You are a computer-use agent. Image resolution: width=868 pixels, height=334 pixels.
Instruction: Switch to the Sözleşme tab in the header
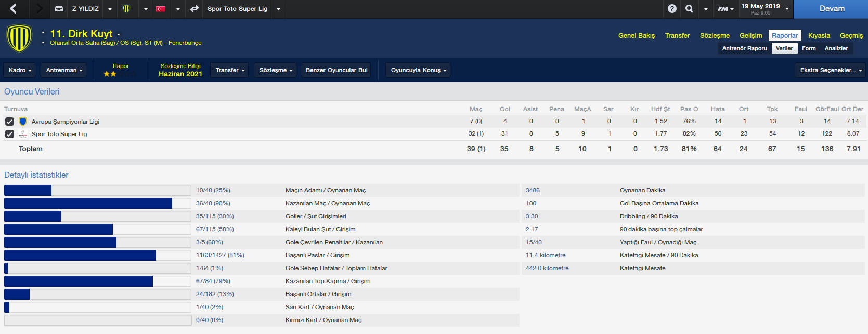715,35
